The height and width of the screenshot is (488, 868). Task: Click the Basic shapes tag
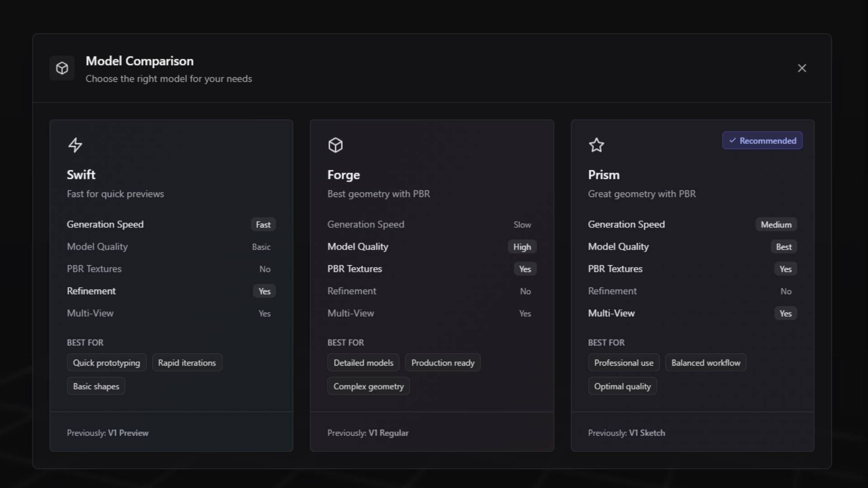(96, 386)
